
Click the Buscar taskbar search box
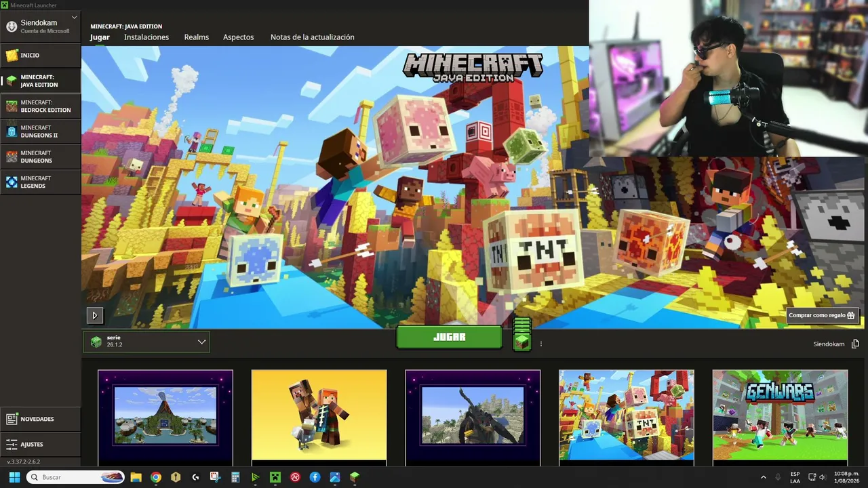click(76, 477)
